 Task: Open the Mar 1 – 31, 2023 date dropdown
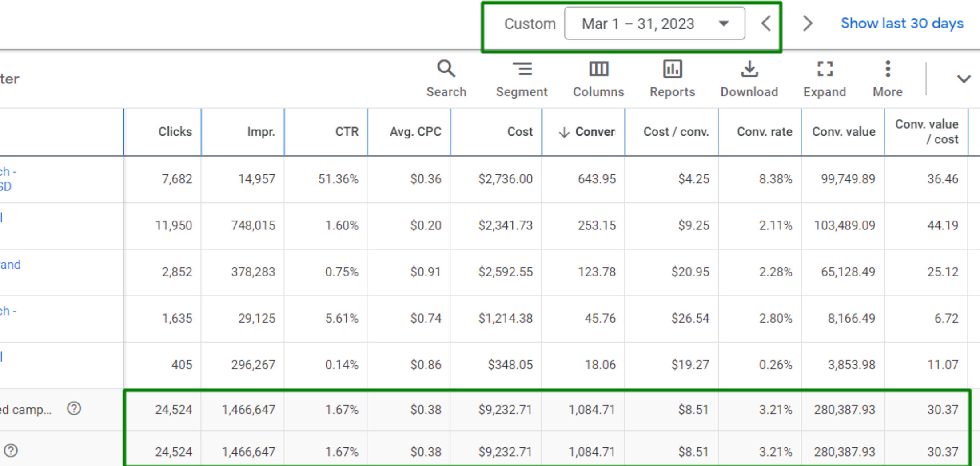[654, 24]
